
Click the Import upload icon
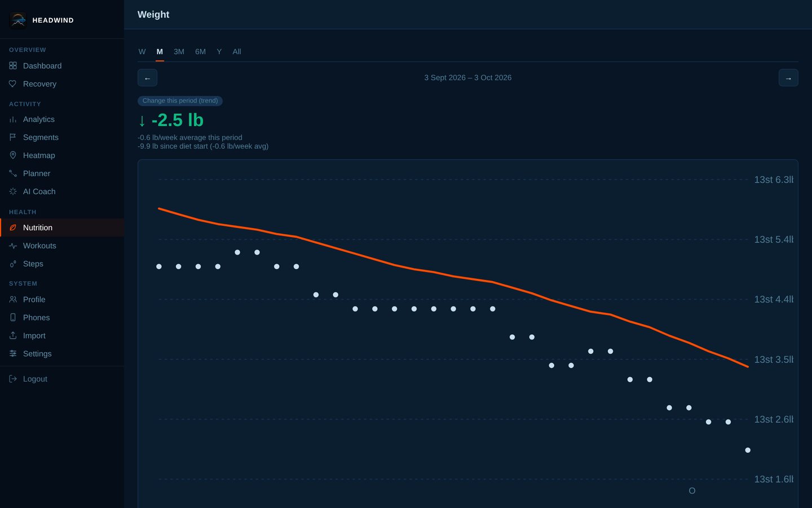[13, 336]
